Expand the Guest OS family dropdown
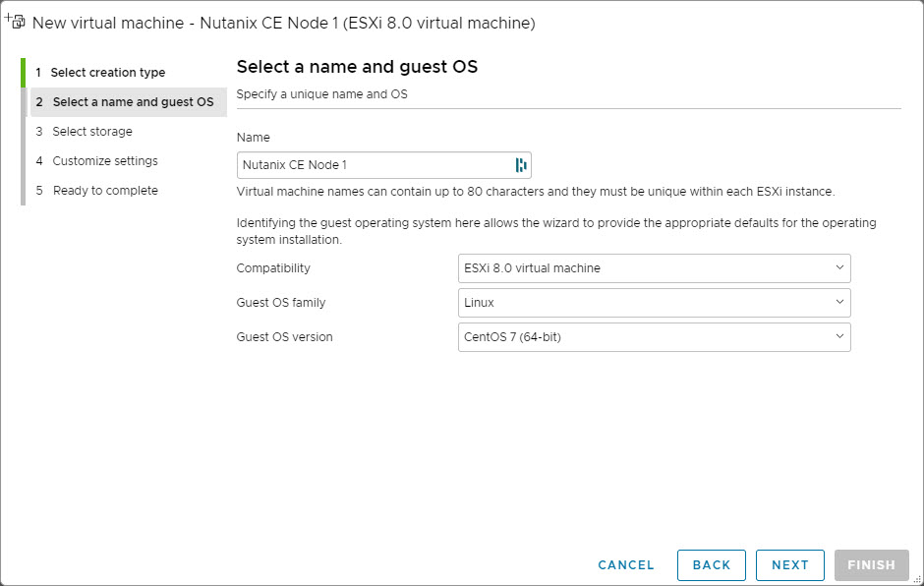This screenshot has width=924, height=586. pyautogui.click(x=654, y=303)
